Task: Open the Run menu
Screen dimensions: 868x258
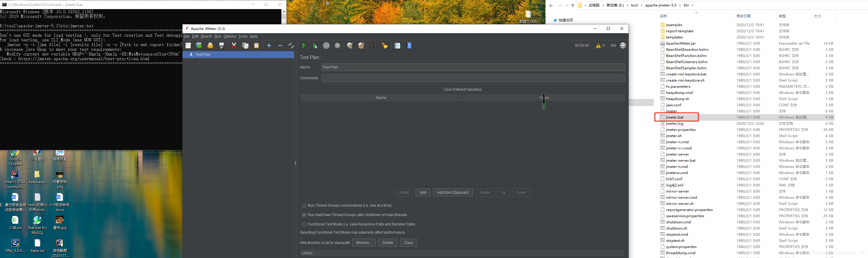Action: tap(218, 36)
